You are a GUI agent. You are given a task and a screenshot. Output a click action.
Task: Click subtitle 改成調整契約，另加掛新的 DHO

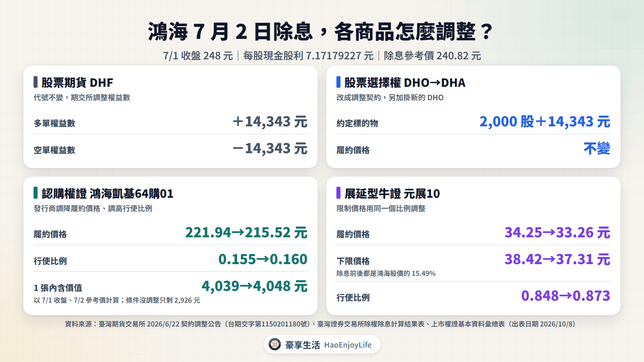pos(390,98)
